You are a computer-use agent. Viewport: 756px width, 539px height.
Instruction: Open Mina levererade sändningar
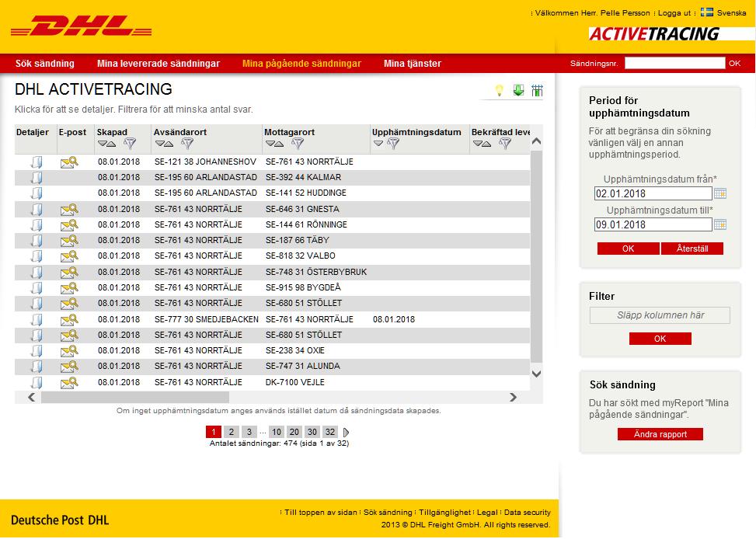pyautogui.click(x=159, y=63)
